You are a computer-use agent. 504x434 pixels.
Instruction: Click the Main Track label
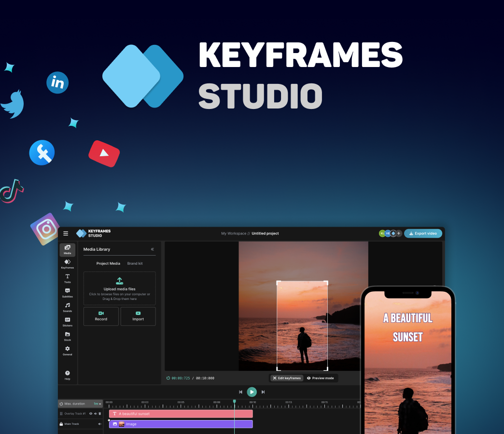(x=71, y=424)
